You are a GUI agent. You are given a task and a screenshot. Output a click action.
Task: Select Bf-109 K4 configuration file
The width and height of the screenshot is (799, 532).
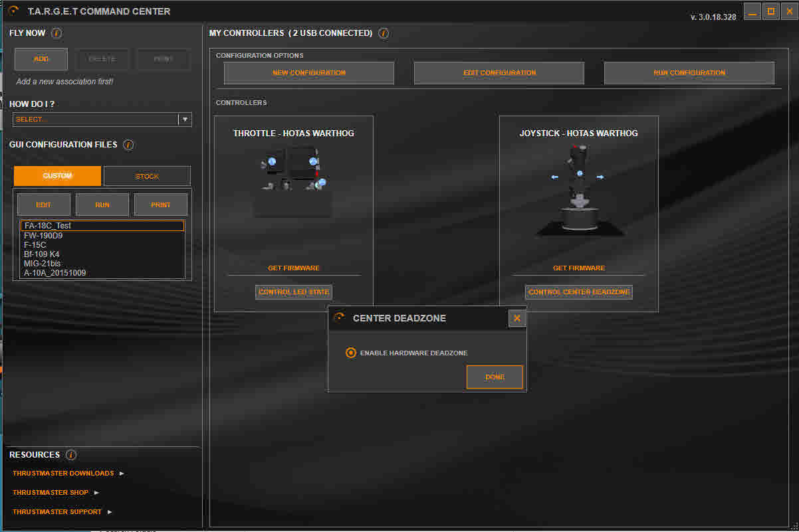pos(102,254)
